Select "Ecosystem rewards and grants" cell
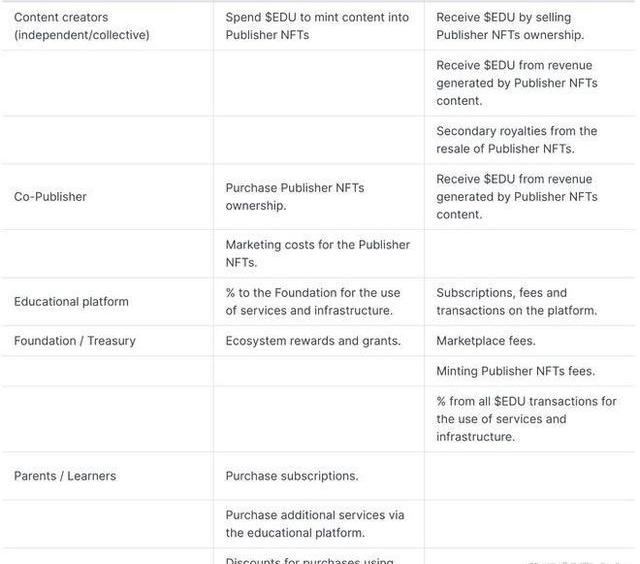Screen dimensions: 640x564 pos(313,341)
